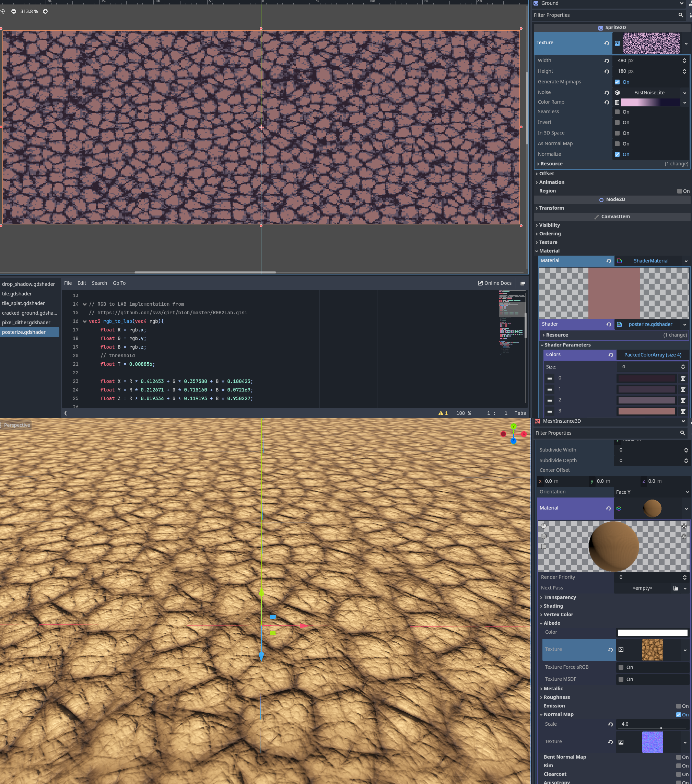Expand the Transform section

click(551, 208)
